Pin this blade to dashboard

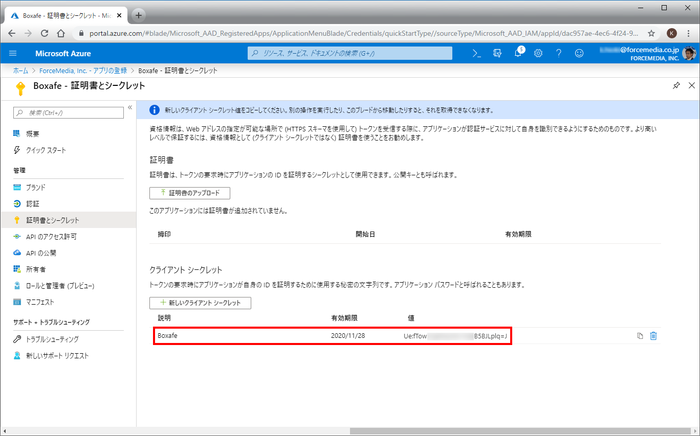click(676, 85)
